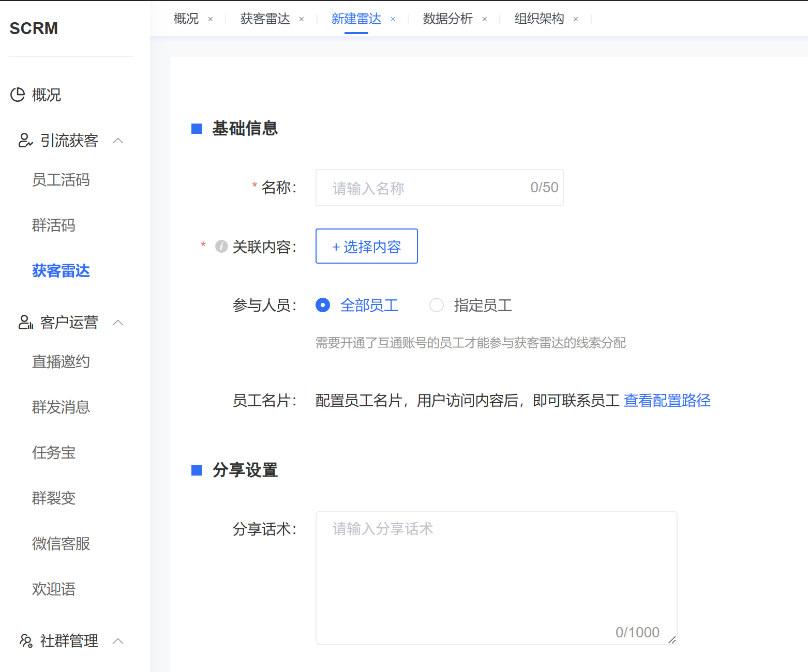The width and height of the screenshot is (808, 672).
Task: Click the 社群管理 group icon
Action: [x=25, y=640]
